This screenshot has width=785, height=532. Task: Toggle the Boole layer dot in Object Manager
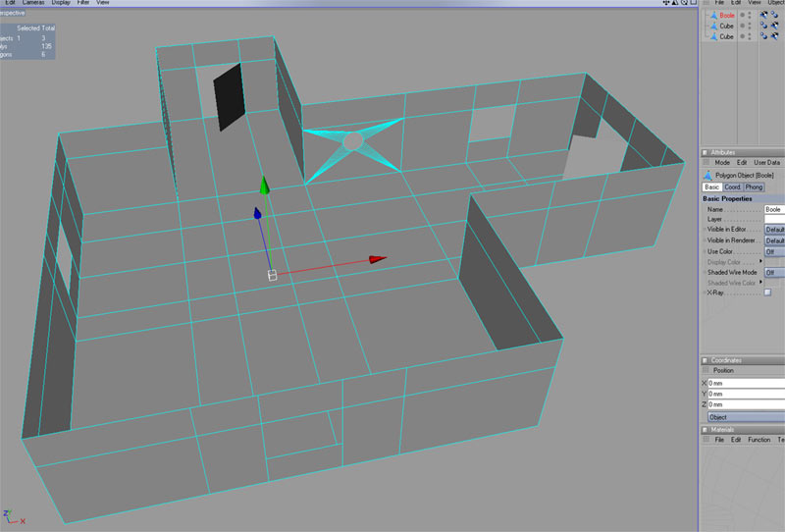pyautogui.click(x=742, y=15)
